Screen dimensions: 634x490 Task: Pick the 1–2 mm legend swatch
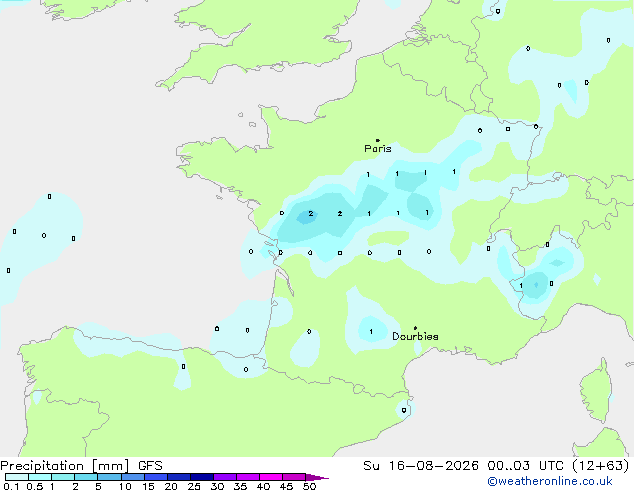[63, 477]
